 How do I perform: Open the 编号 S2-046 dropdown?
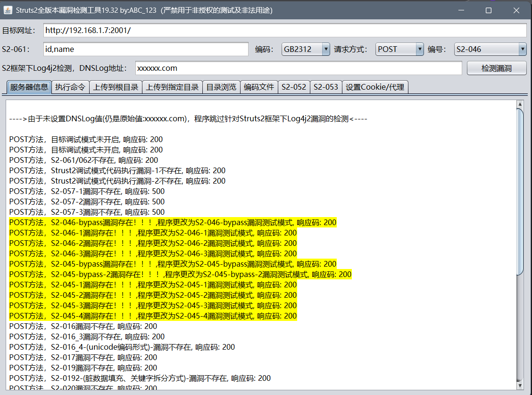[x=490, y=49]
